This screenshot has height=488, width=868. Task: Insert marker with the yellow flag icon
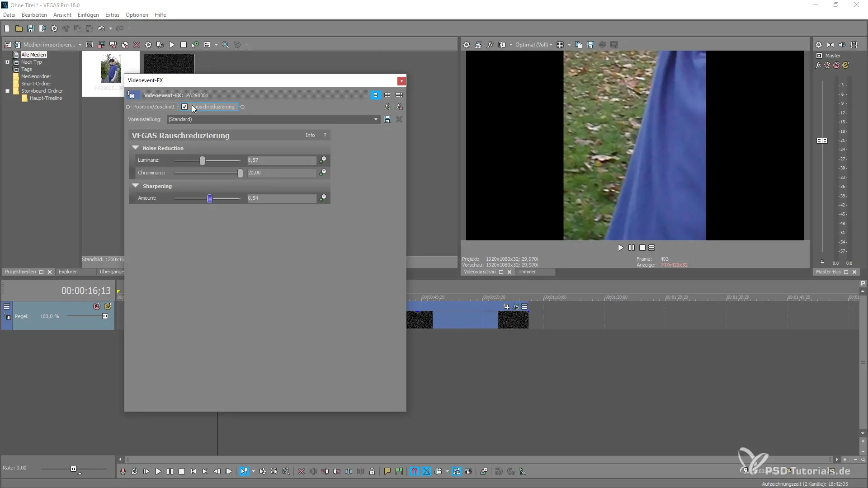(x=387, y=471)
